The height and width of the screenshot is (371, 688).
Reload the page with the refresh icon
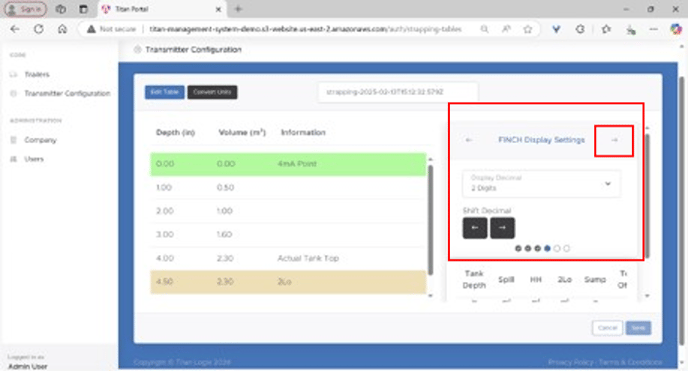pos(39,29)
